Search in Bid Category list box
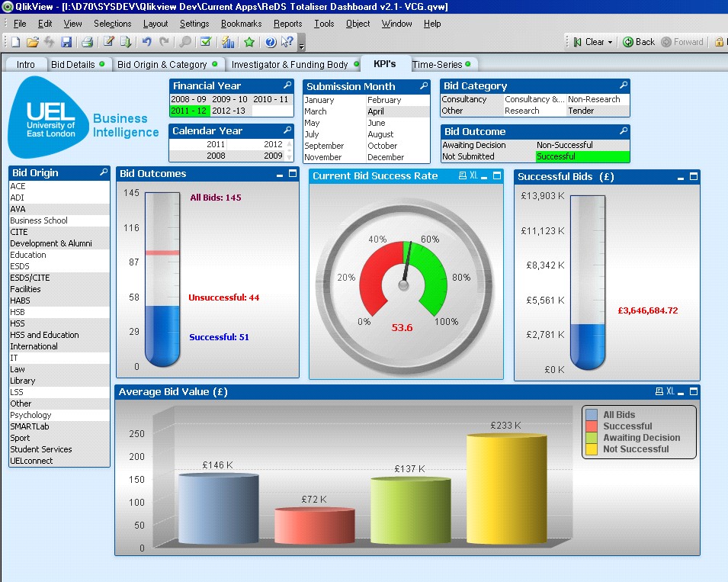The image size is (728, 582). [624, 85]
